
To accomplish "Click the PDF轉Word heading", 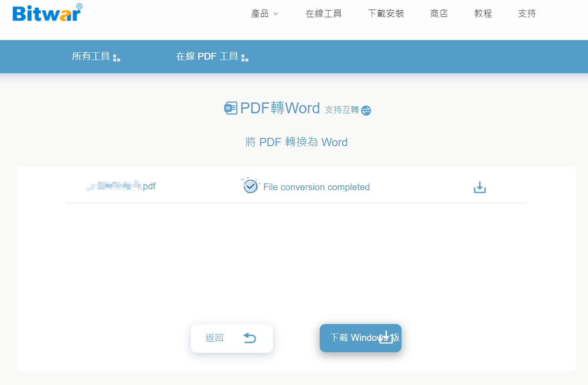I will click(280, 108).
